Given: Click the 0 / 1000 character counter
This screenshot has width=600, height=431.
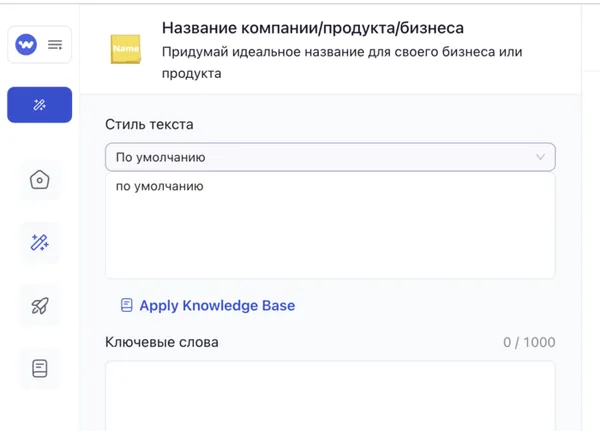Looking at the screenshot, I should [x=529, y=342].
